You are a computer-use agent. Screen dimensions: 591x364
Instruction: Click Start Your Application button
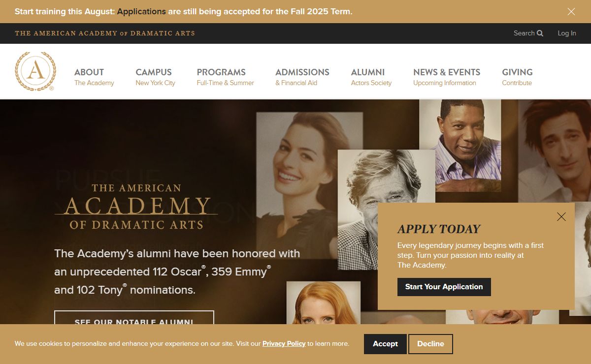pyautogui.click(x=444, y=287)
